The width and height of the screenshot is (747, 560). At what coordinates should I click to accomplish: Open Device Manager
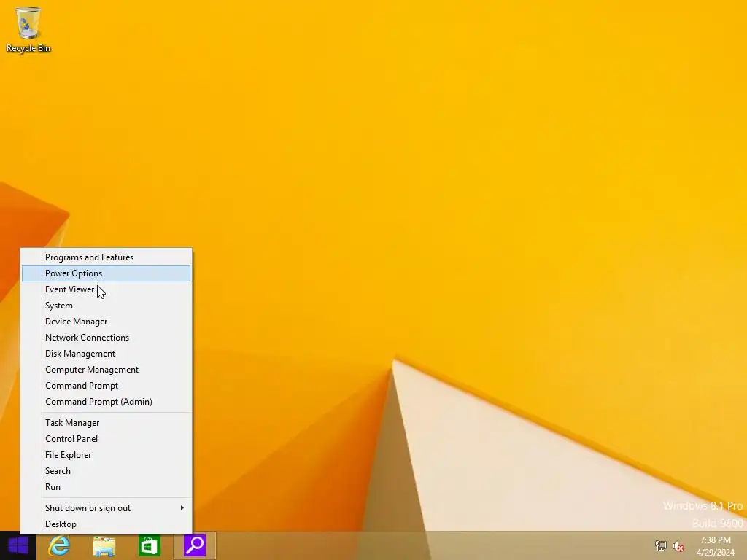pyautogui.click(x=106, y=322)
